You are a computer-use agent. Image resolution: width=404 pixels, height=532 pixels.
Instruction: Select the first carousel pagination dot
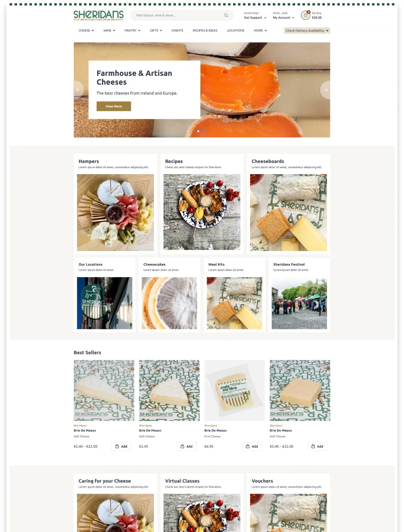[x=198, y=131]
